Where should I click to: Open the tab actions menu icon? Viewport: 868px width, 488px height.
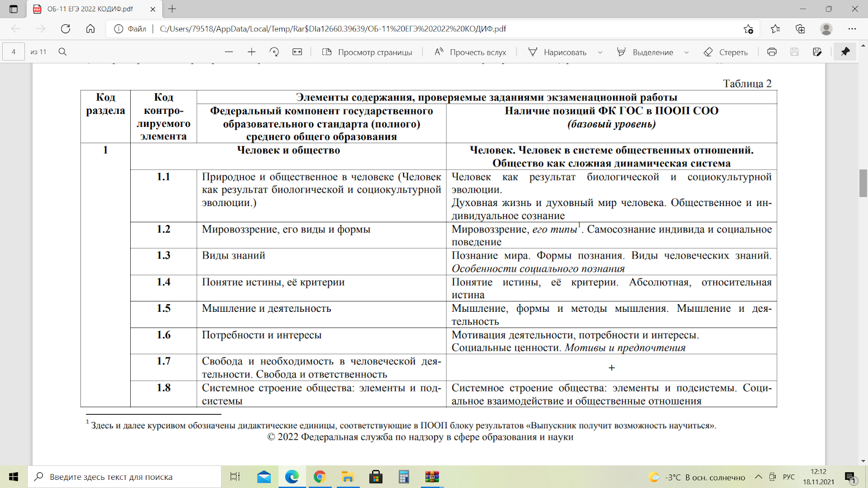point(14,9)
